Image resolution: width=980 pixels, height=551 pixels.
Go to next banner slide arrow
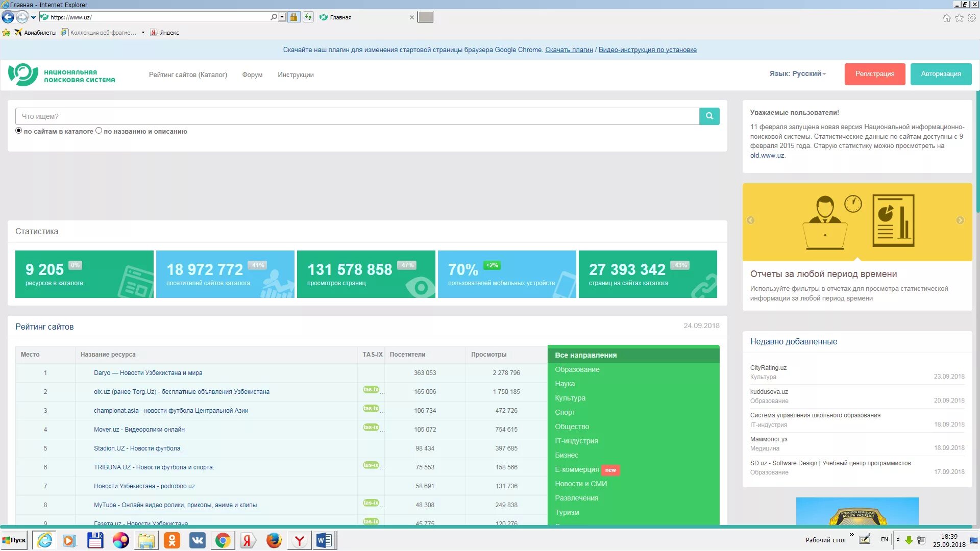pyautogui.click(x=960, y=220)
